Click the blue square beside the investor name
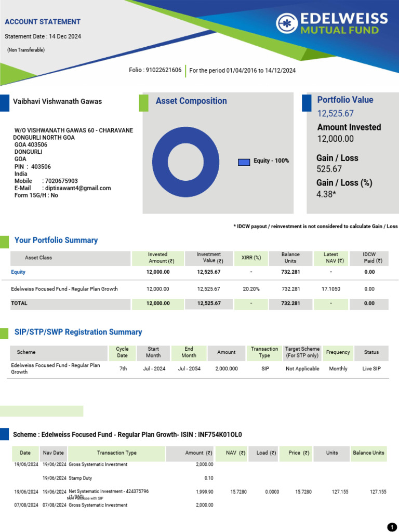 click(x=5, y=103)
